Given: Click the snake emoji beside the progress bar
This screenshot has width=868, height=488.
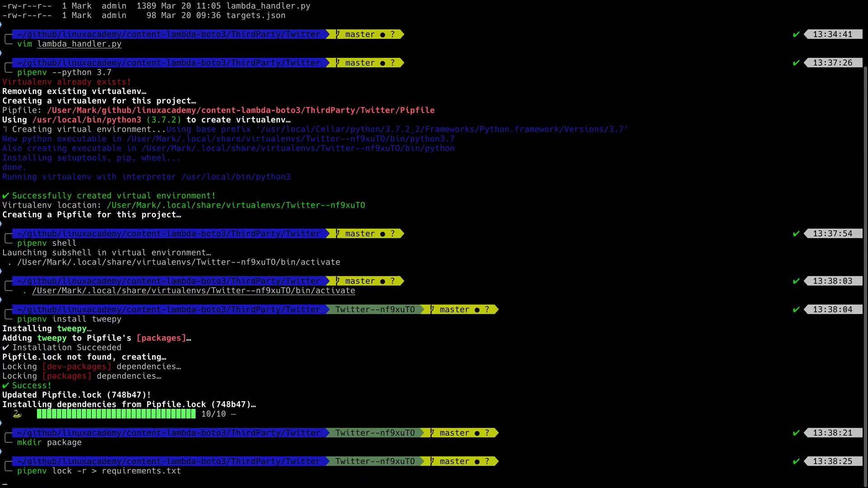Looking at the screenshot, I should (17, 414).
